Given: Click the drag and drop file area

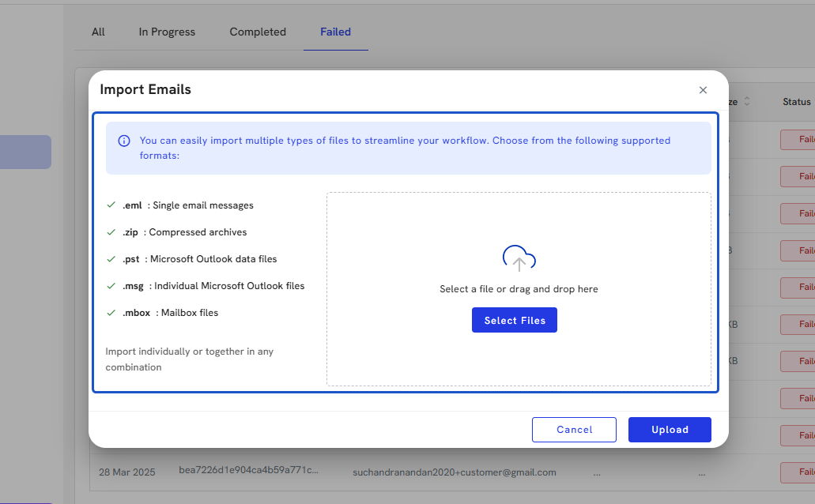Looking at the screenshot, I should pyautogui.click(x=519, y=355).
